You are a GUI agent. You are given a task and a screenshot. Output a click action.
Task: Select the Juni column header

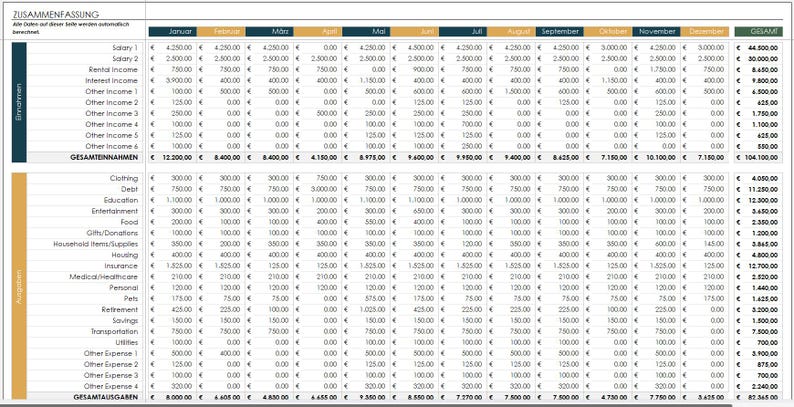pos(415,31)
